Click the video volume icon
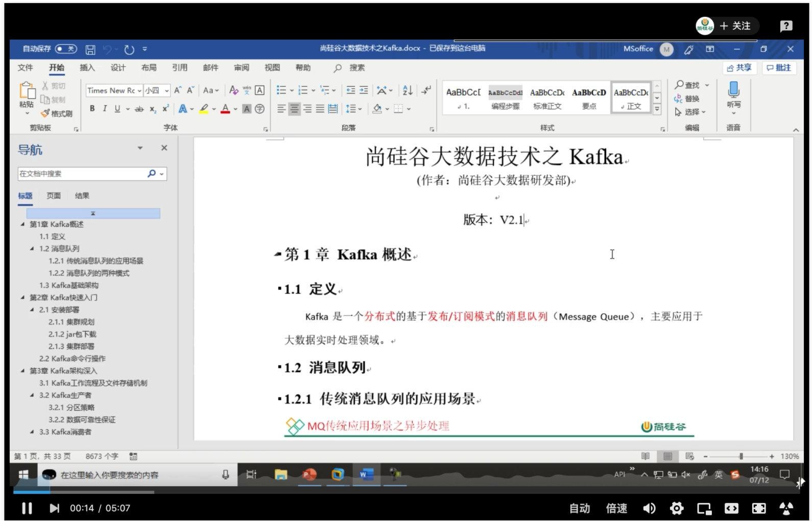This screenshot has height=522, width=812. [x=650, y=509]
